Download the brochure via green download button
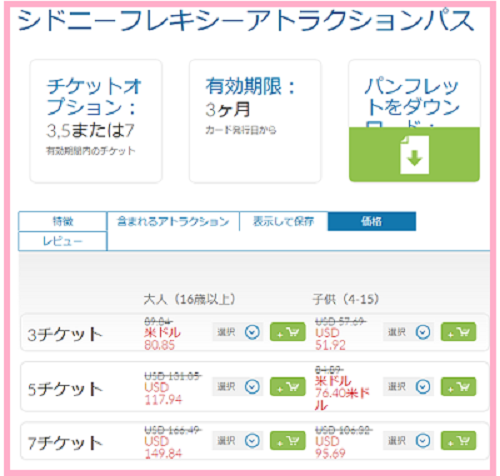 click(x=414, y=154)
